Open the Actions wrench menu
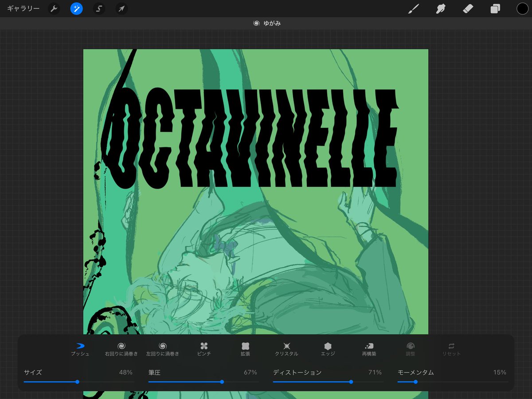 [x=54, y=9]
